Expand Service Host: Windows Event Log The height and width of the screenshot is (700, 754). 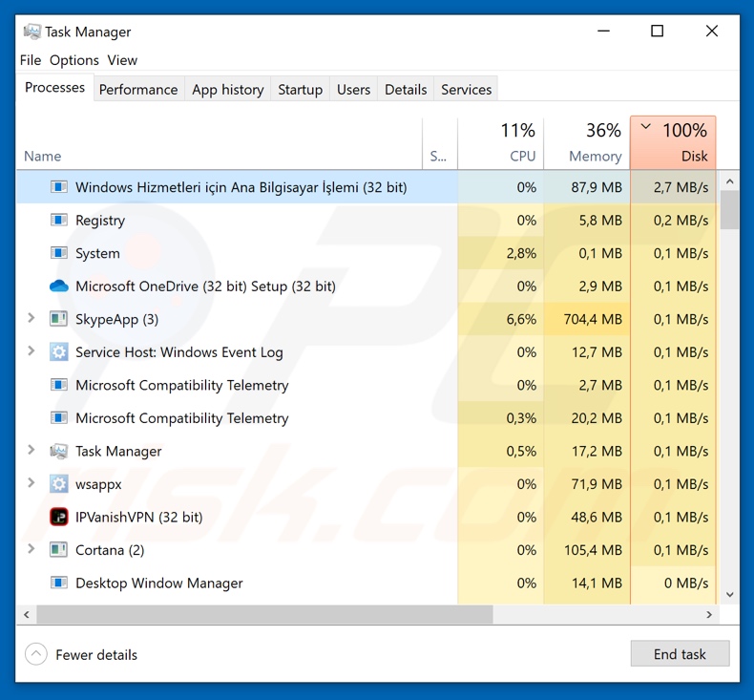[x=31, y=351]
